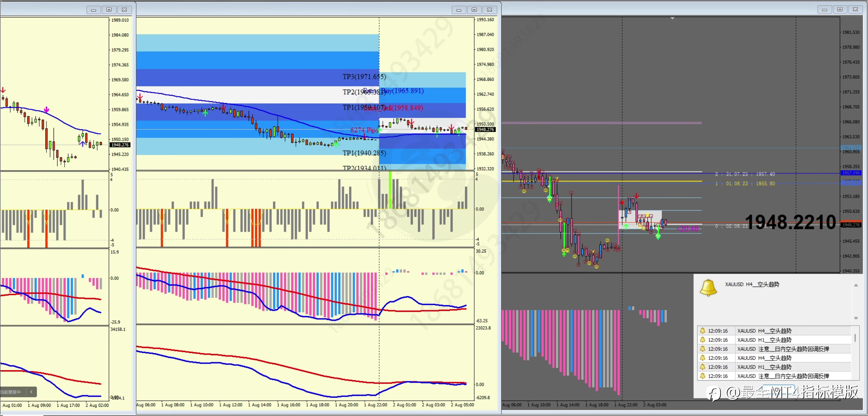
Task: Click chart shift triangle atop right chart
Action: (672, 18)
